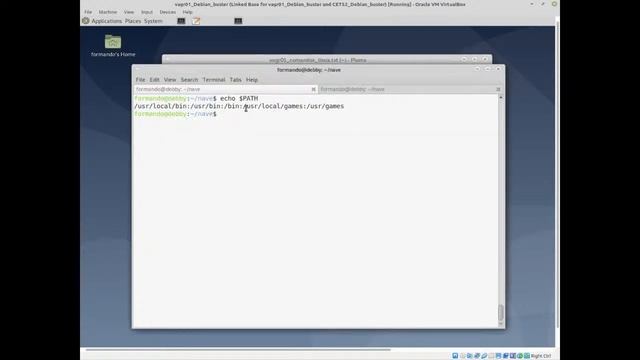Launch the terminal icon next to System

pyautogui.click(x=181, y=21)
